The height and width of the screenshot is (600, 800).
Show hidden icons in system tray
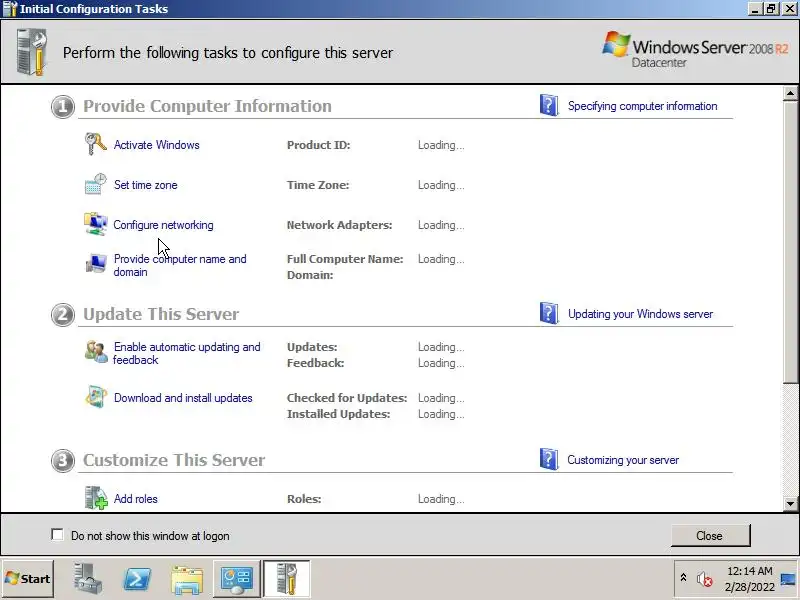coord(683,578)
